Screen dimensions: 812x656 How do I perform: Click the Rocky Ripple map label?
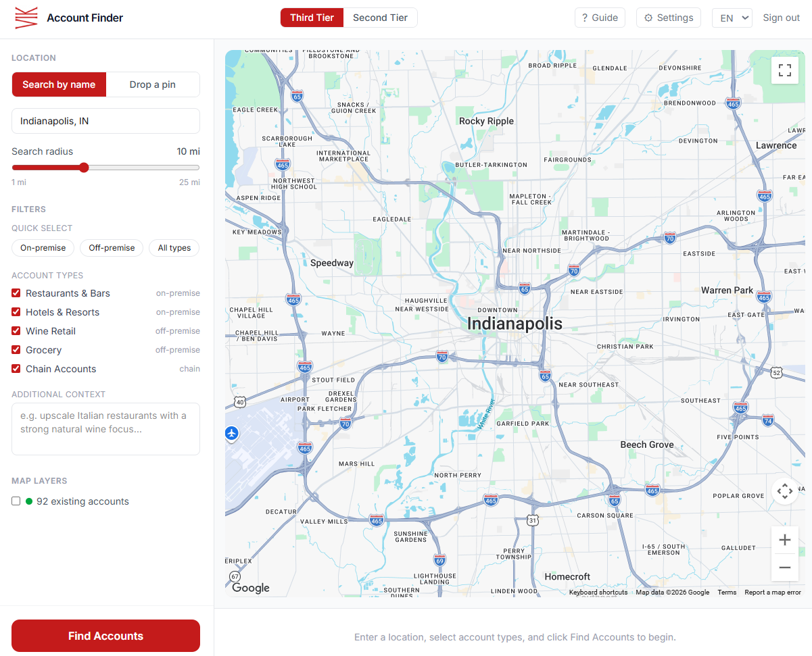pos(486,121)
